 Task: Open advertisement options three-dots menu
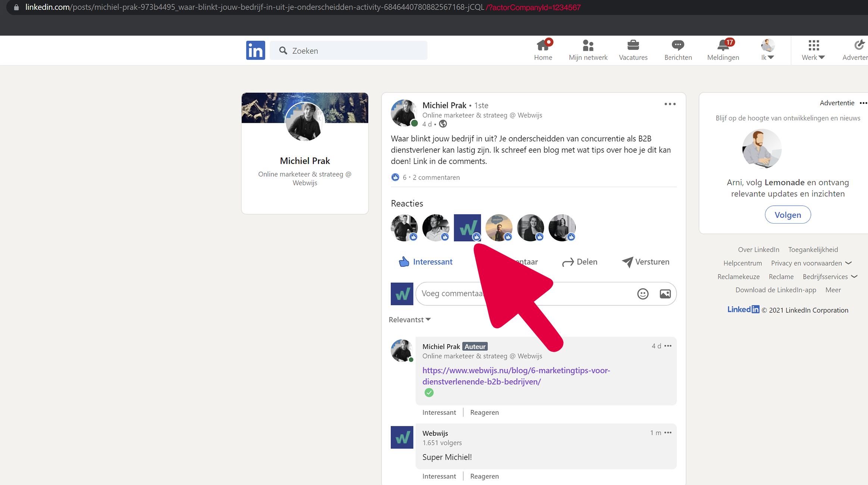coord(863,103)
